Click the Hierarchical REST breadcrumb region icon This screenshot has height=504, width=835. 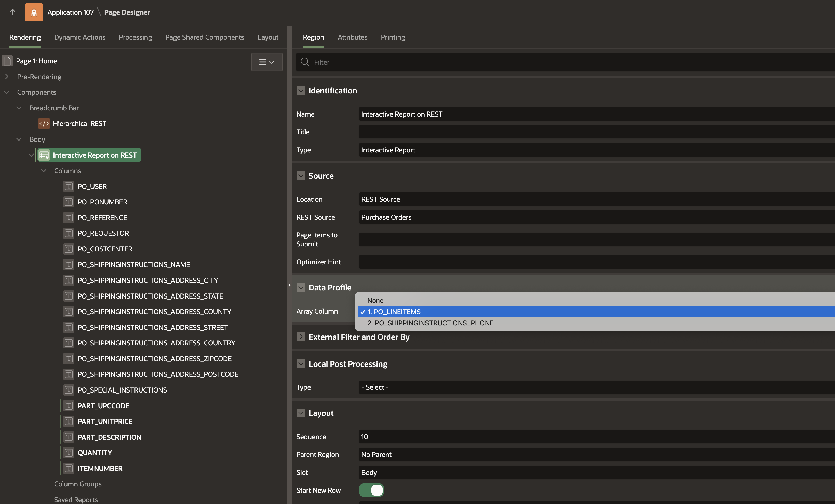click(44, 124)
